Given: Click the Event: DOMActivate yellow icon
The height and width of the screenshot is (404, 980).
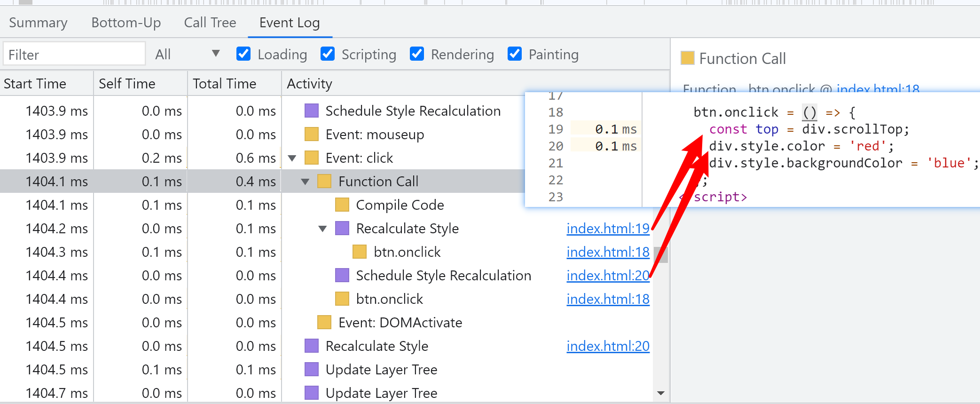Looking at the screenshot, I should coord(324,323).
